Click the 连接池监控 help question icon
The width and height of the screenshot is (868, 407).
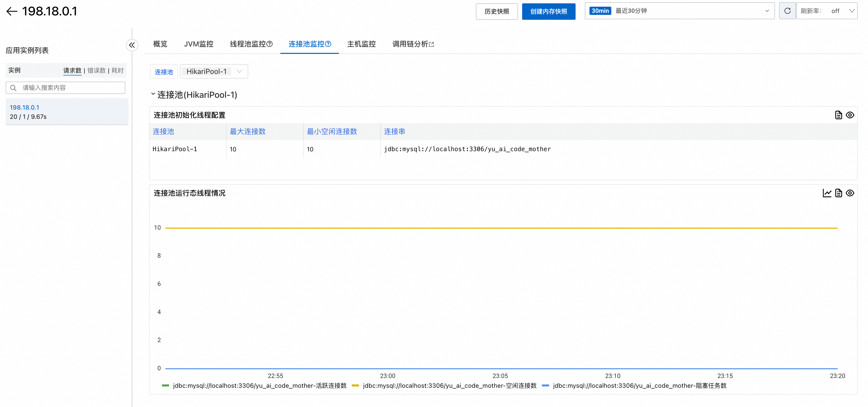(328, 44)
